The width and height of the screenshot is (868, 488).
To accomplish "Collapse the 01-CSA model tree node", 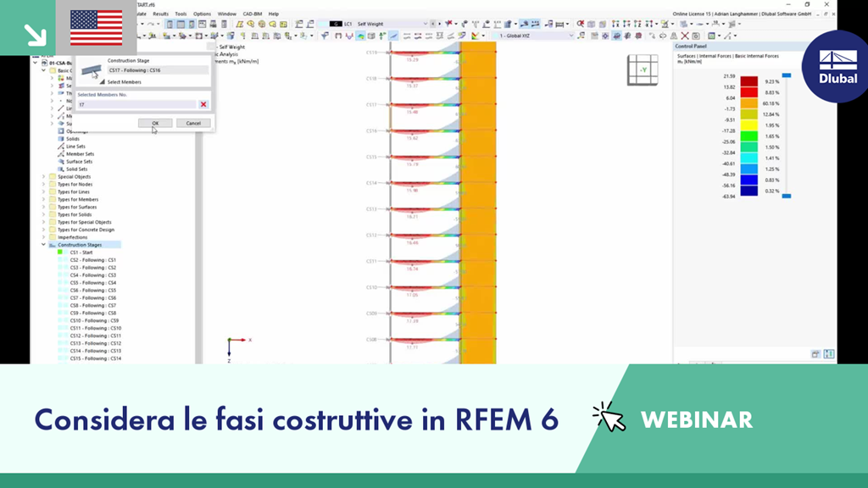I will [x=36, y=63].
